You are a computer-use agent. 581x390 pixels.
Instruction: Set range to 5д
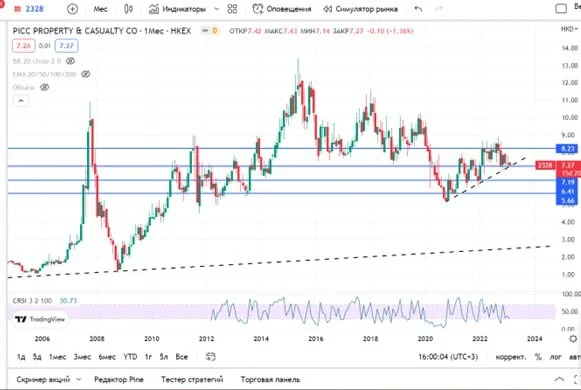[37, 357]
